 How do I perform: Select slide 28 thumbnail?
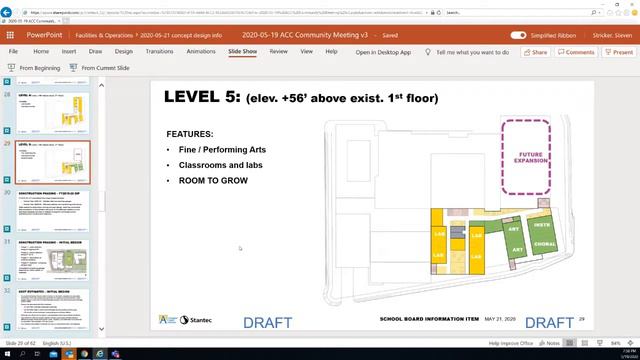53,113
